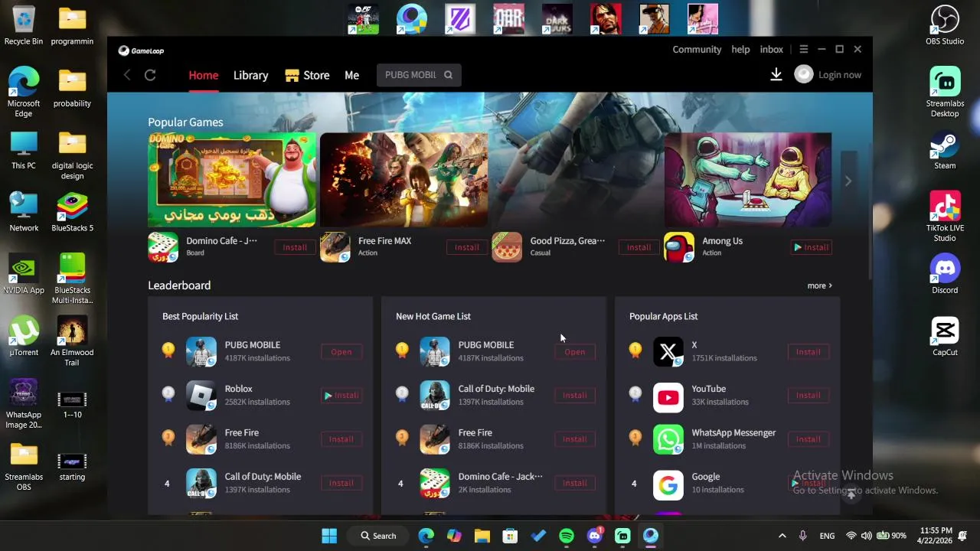
Task: Click the profile avatar beside Login now
Action: (x=803, y=74)
